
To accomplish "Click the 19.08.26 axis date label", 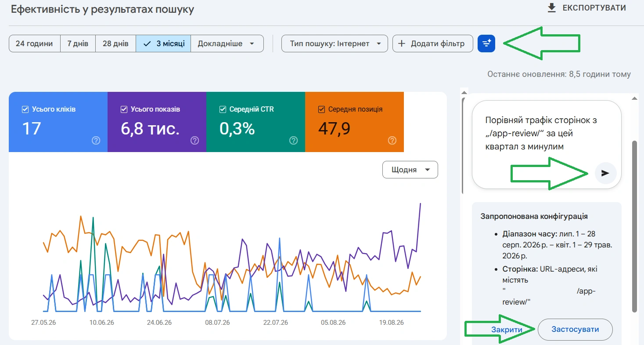I will point(392,322).
